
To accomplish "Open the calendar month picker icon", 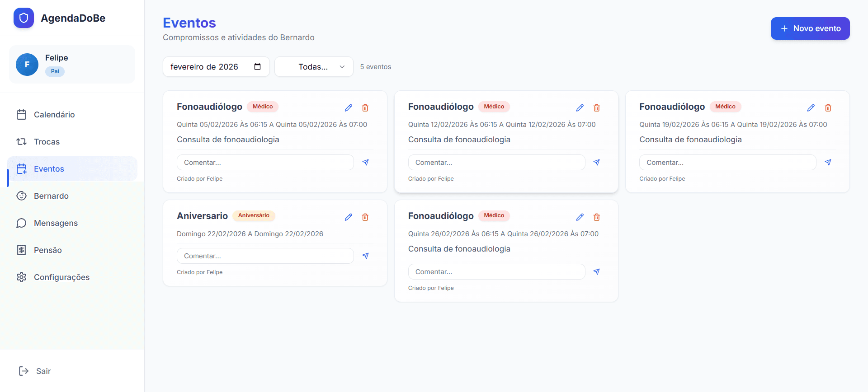I will click(x=258, y=67).
